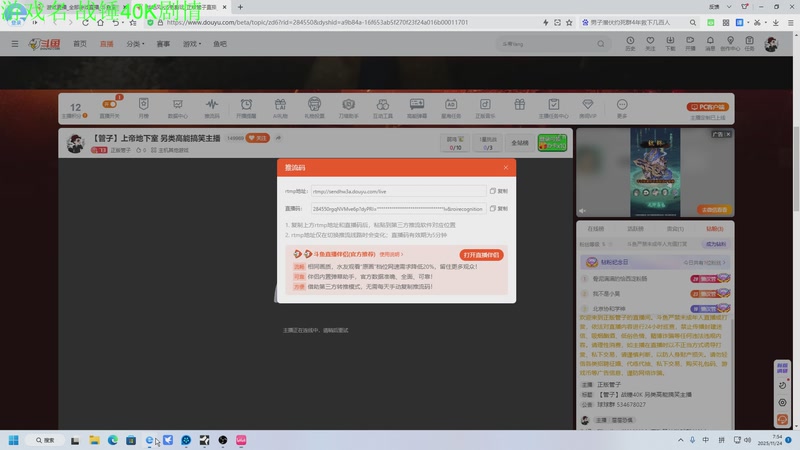Copy the rtmp地址 address
The width and height of the screenshot is (800, 450).
point(498,191)
